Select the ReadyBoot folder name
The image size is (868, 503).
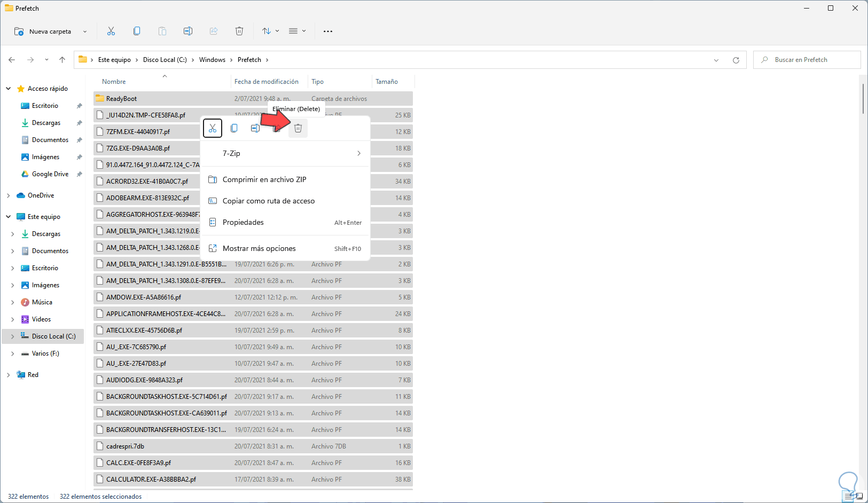[x=121, y=99]
